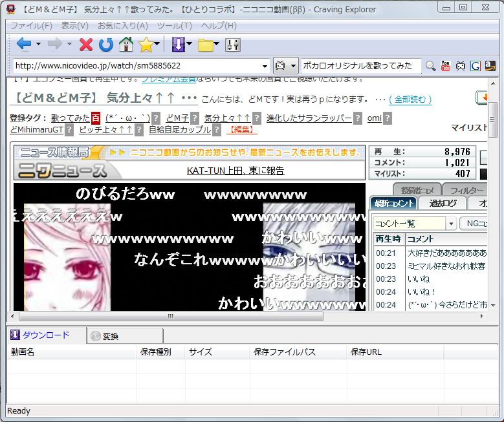Click the 保存種別 column header
The height and width of the screenshot is (422, 504).
[161, 352]
